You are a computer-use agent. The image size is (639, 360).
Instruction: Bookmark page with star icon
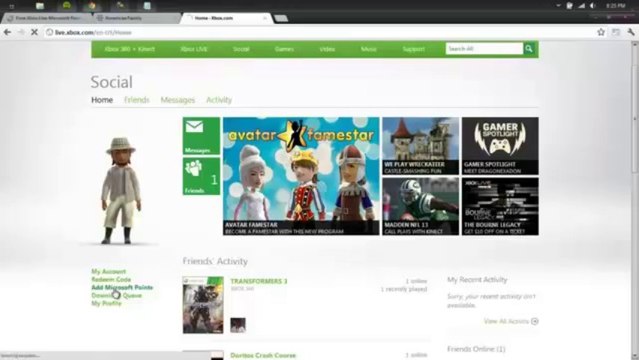tap(601, 32)
